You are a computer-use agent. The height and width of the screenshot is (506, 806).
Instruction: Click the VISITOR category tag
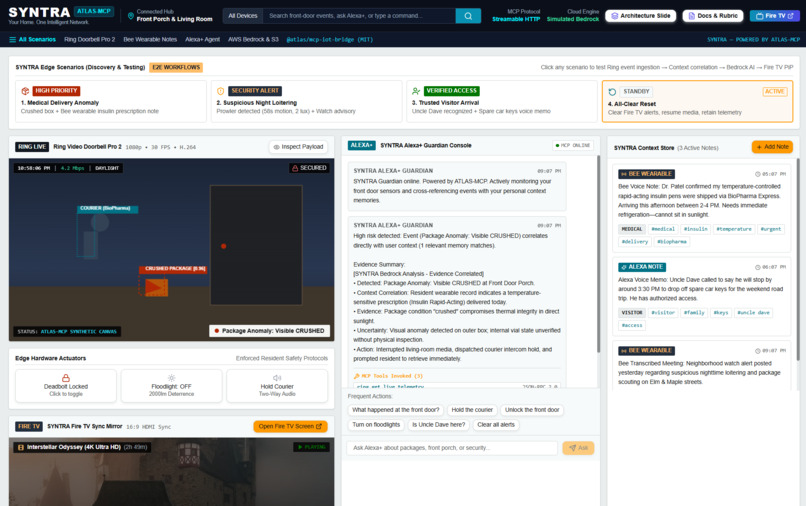tap(632, 313)
